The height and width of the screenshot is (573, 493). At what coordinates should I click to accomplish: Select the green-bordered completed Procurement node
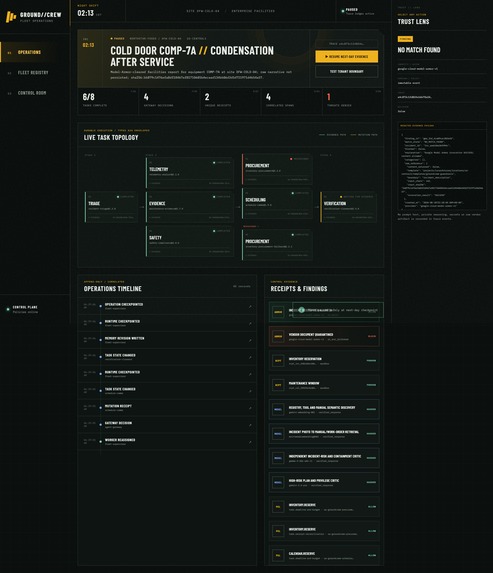[x=277, y=244]
